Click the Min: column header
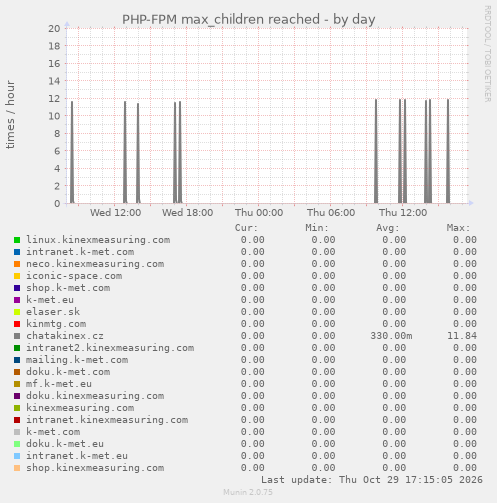The height and width of the screenshot is (503, 497). (x=317, y=228)
